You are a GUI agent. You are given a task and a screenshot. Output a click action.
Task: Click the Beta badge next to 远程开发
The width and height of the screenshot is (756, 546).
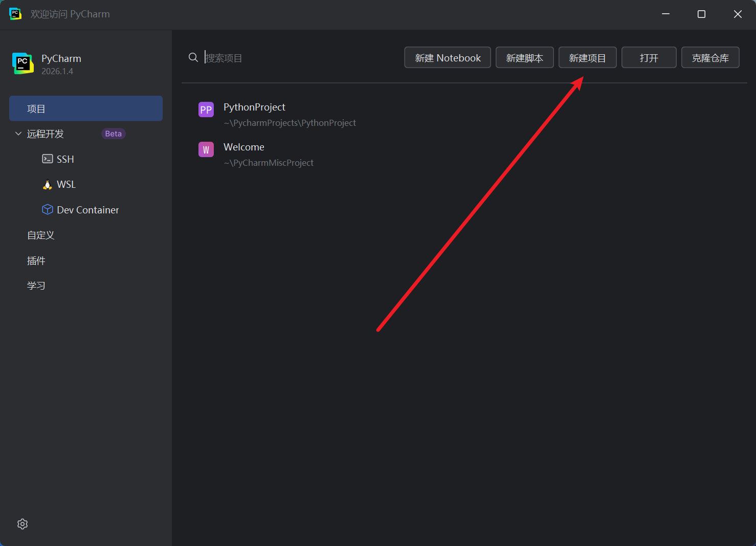click(x=114, y=134)
